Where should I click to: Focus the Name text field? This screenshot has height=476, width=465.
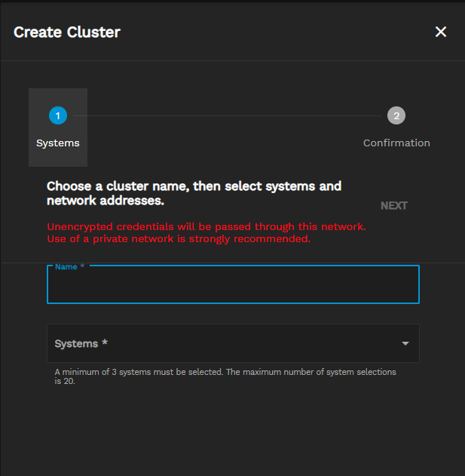coord(233,287)
